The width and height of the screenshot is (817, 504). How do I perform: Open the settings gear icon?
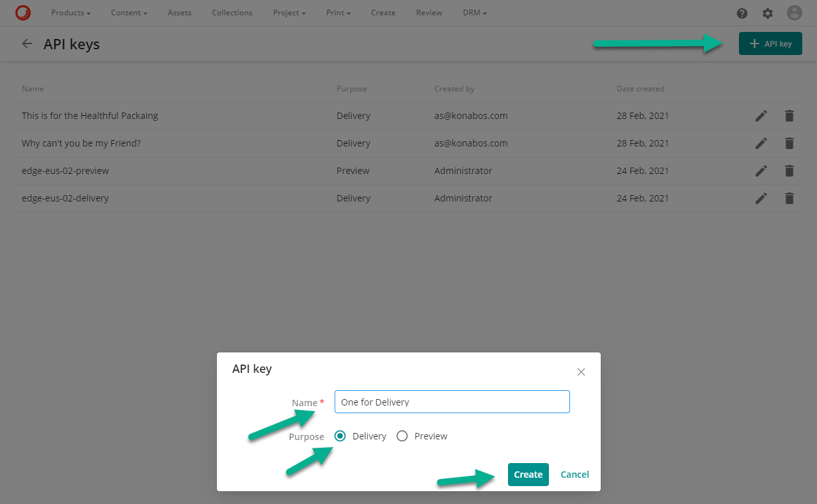tap(768, 13)
